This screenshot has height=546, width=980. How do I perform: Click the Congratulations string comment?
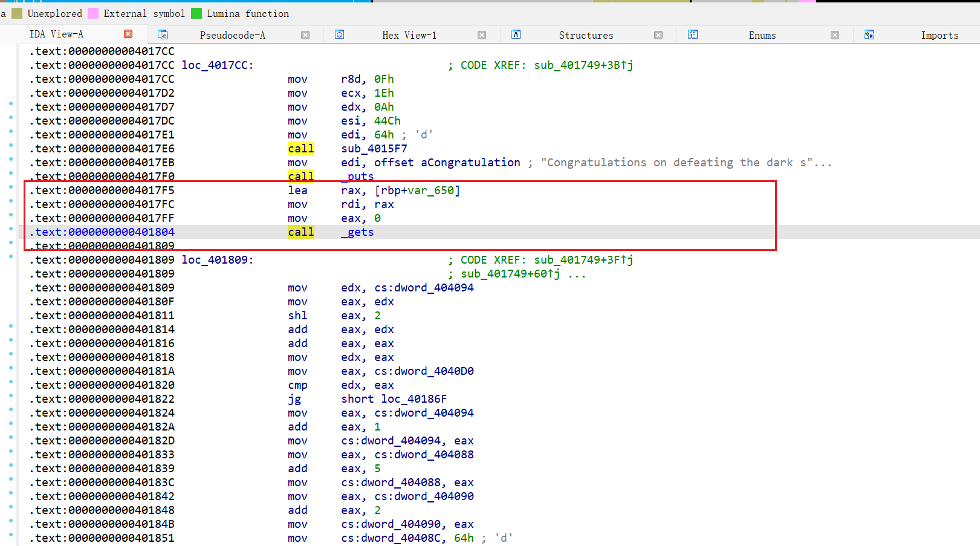(686, 163)
